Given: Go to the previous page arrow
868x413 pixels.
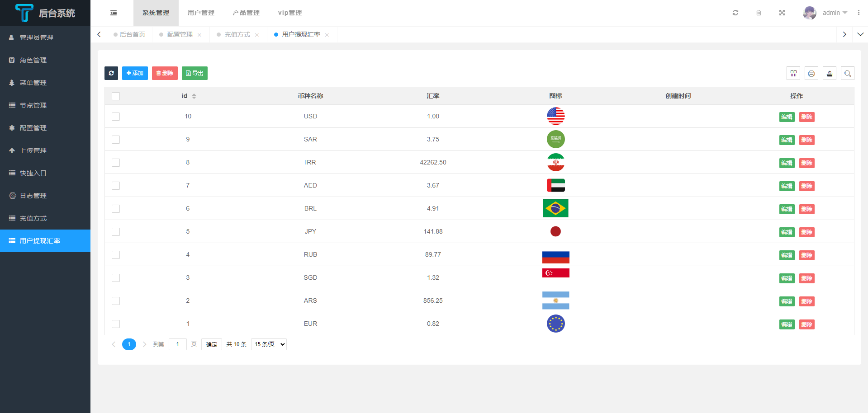Looking at the screenshot, I should (114, 344).
